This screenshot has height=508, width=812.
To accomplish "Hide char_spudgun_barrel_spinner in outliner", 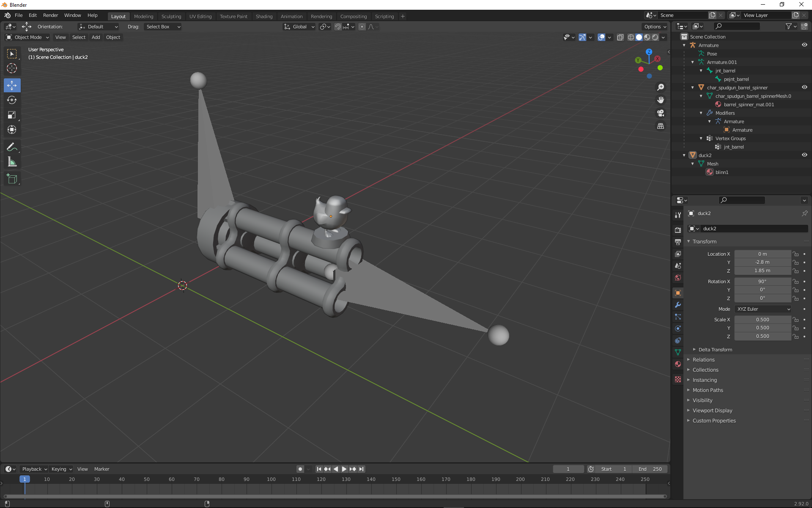I will click(804, 87).
